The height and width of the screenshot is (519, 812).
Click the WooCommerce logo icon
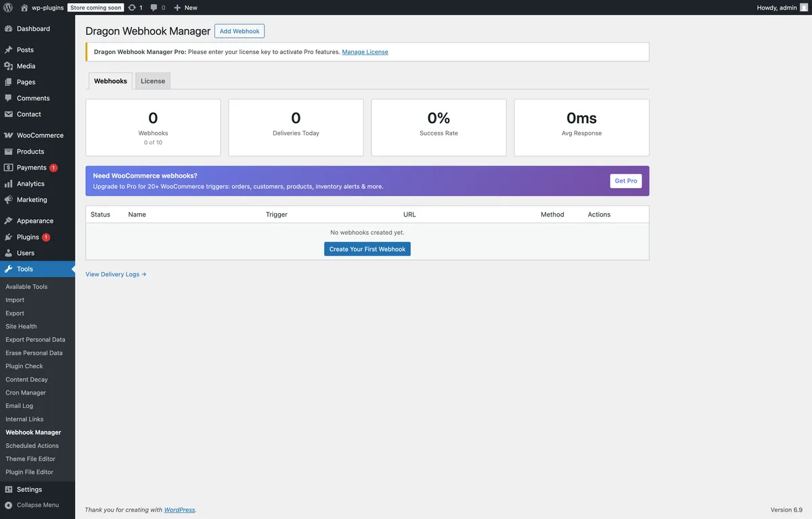click(x=8, y=135)
